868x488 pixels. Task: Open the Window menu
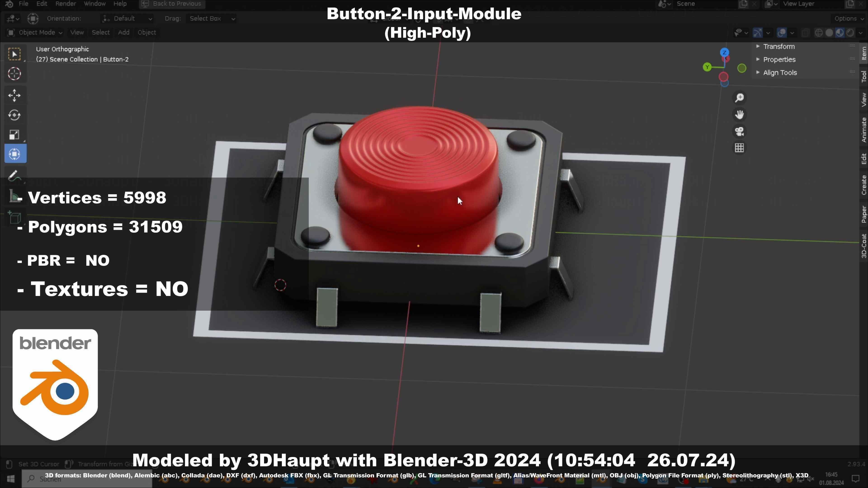[95, 4]
